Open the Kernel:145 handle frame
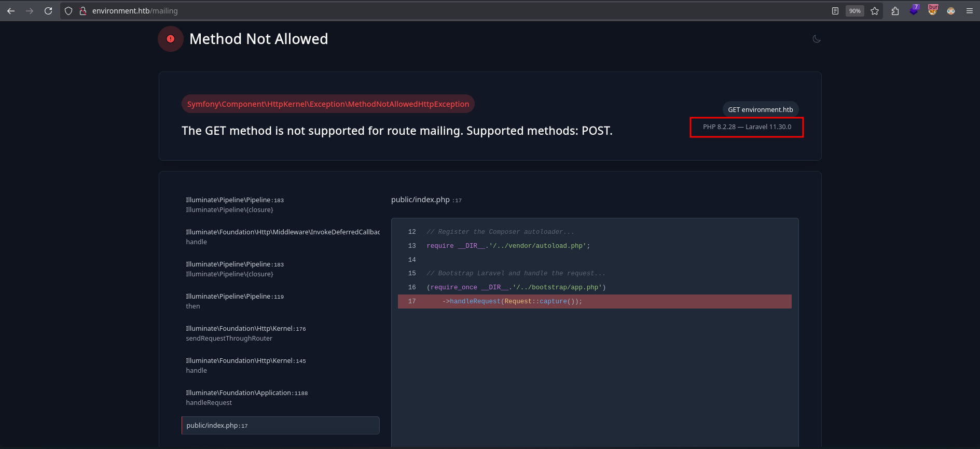 (x=281, y=366)
